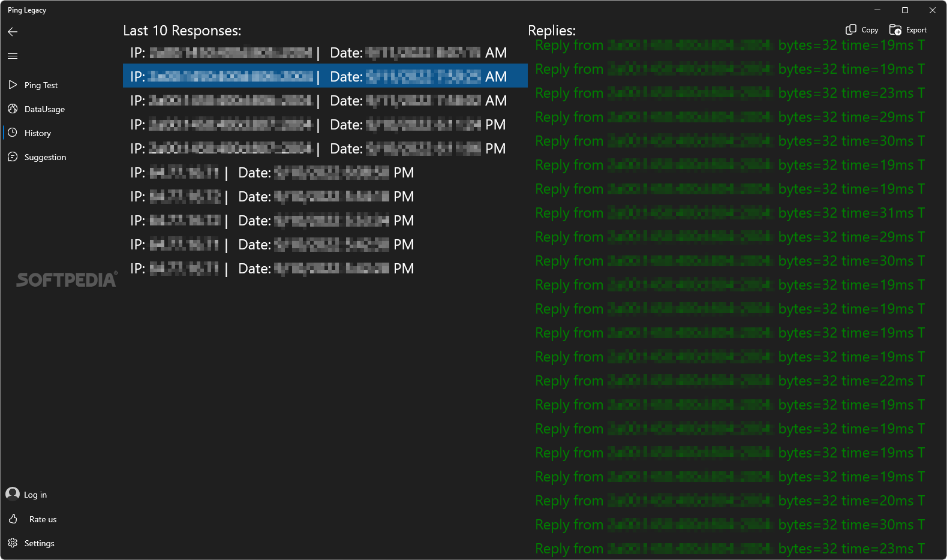Screen dimensions: 947x560
Task: Close the Ping Legacy window
Action: [933, 10]
